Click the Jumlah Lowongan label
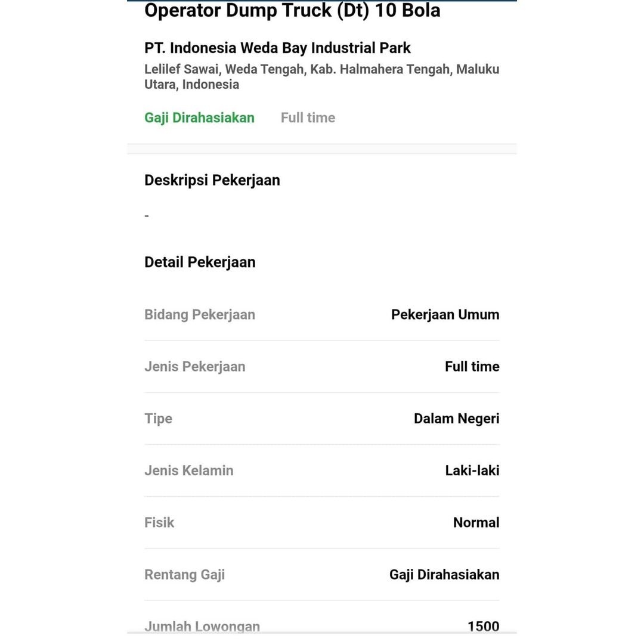The height and width of the screenshot is (644, 644). (202, 627)
